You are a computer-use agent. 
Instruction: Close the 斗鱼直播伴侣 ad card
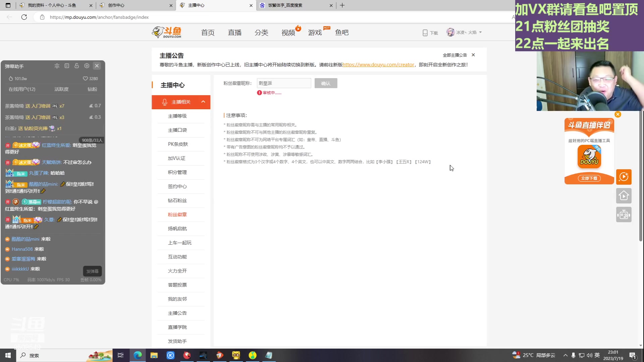(x=618, y=114)
